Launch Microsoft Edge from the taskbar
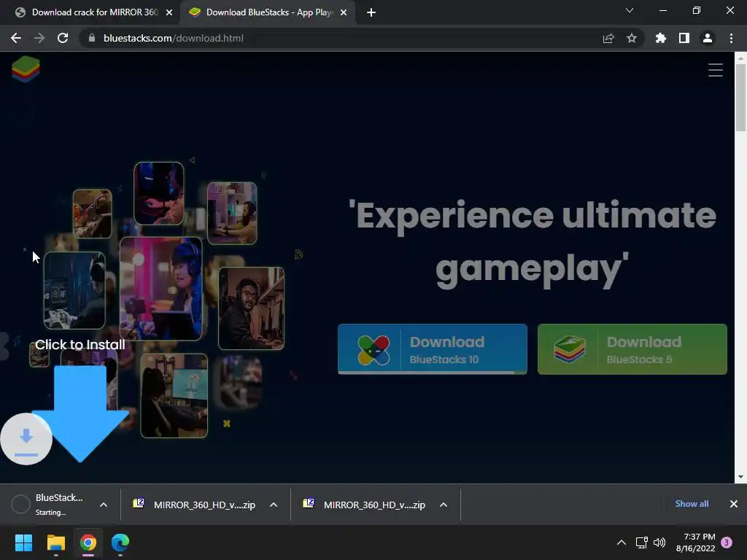 tap(120, 542)
